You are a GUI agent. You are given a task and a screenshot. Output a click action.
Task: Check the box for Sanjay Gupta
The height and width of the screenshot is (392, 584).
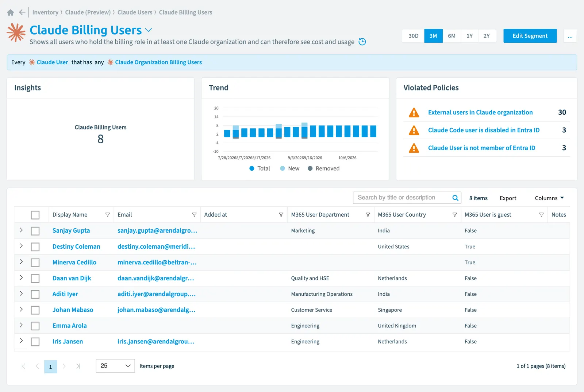(35, 231)
